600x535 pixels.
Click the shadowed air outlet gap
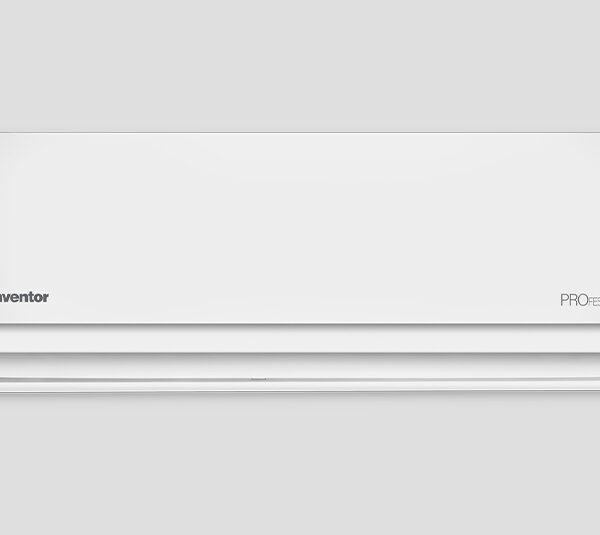coord(300,365)
